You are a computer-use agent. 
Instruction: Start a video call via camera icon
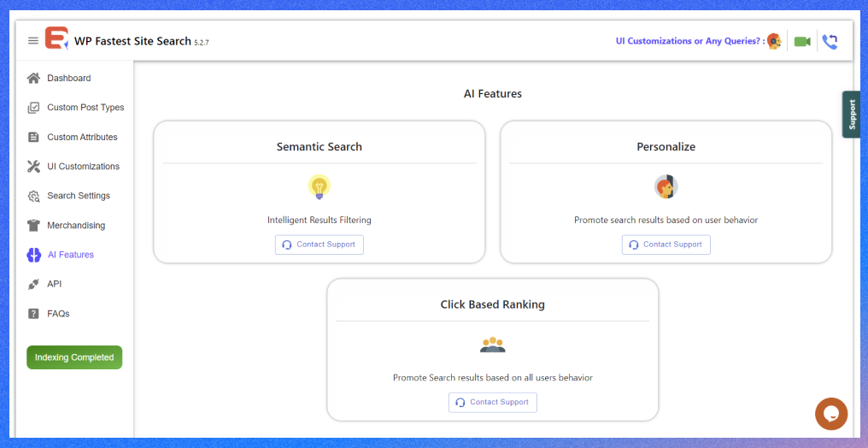click(802, 42)
